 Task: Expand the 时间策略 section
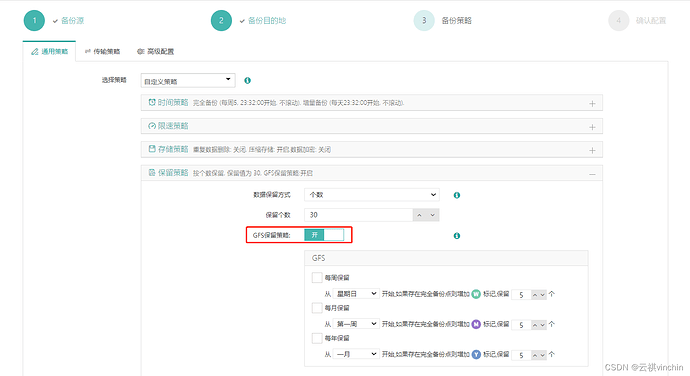coord(592,103)
